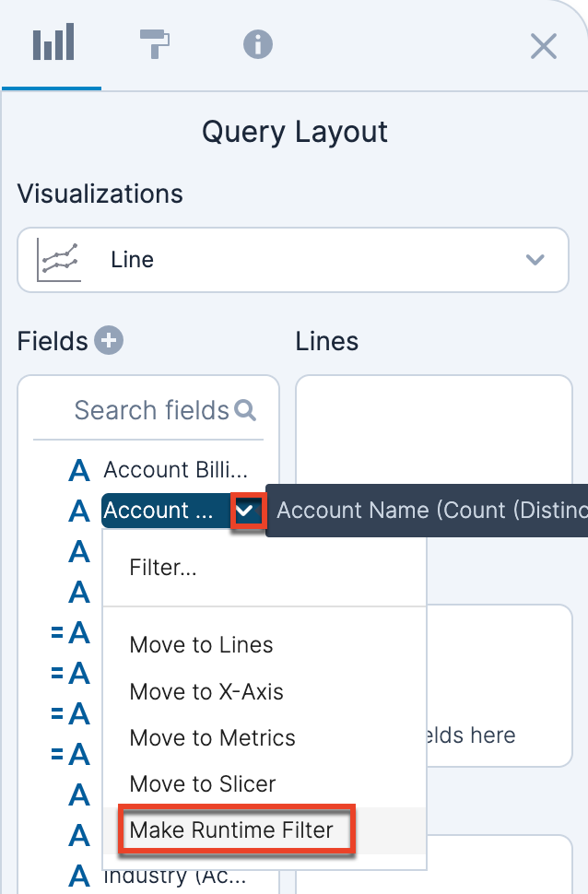
Task: Pick Move to Metrics menu entry
Action: tap(212, 738)
